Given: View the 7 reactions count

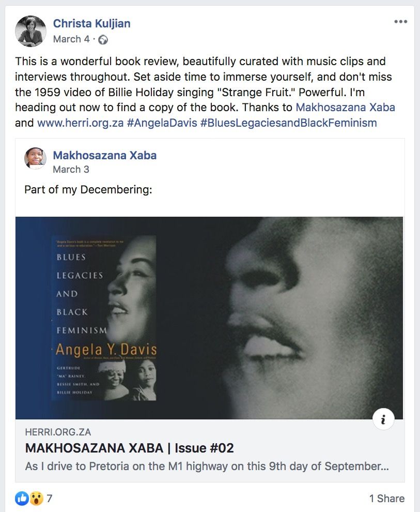Looking at the screenshot, I should pyautogui.click(x=49, y=498).
